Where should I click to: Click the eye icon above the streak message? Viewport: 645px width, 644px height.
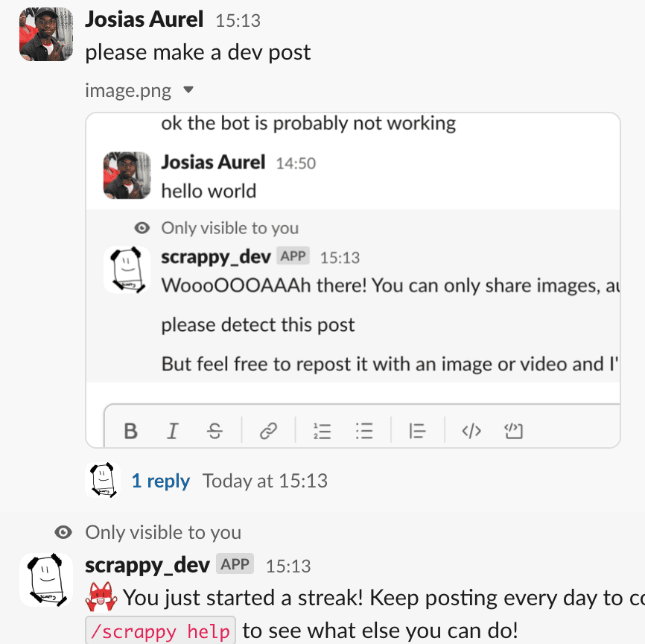point(64,532)
